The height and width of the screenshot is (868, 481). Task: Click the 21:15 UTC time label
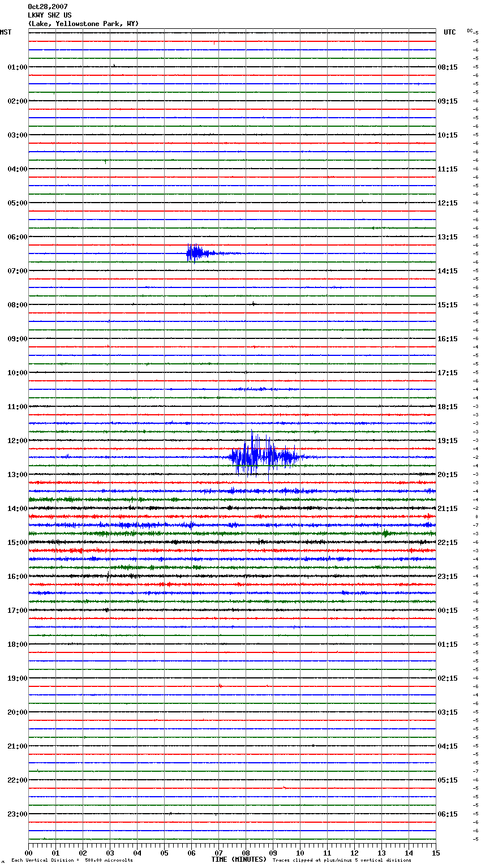click(448, 509)
